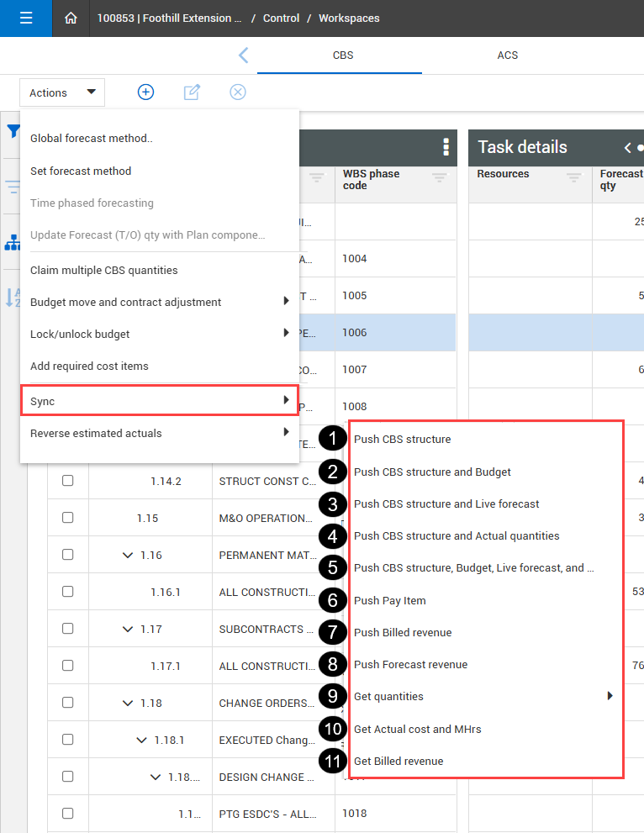Click the Workspaces breadcrumb link
644x833 pixels.
click(349, 18)
